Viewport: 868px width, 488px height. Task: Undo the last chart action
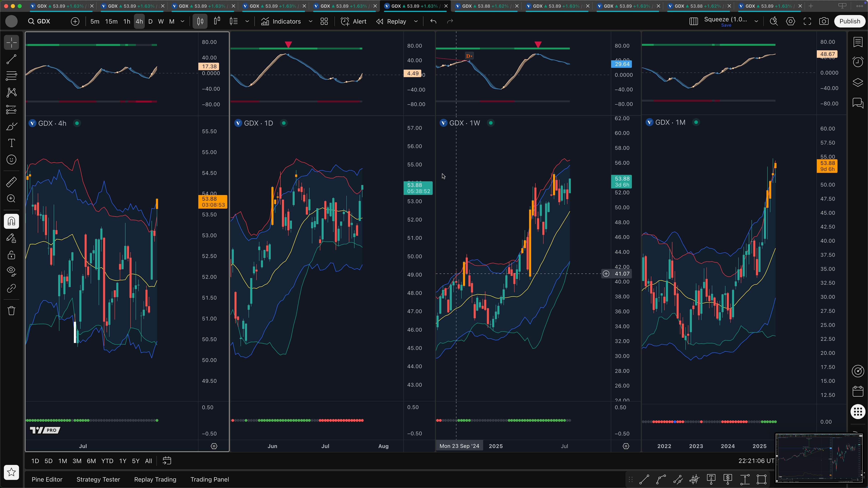[x=433, y=21]
